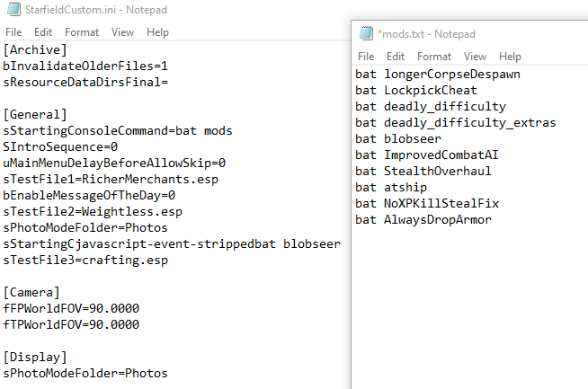The height and width of the screenshot is (389, 588).
Task: Click the uMainMenuDelayBeforeAllowSkip=0 line
Action: [114, 163]
